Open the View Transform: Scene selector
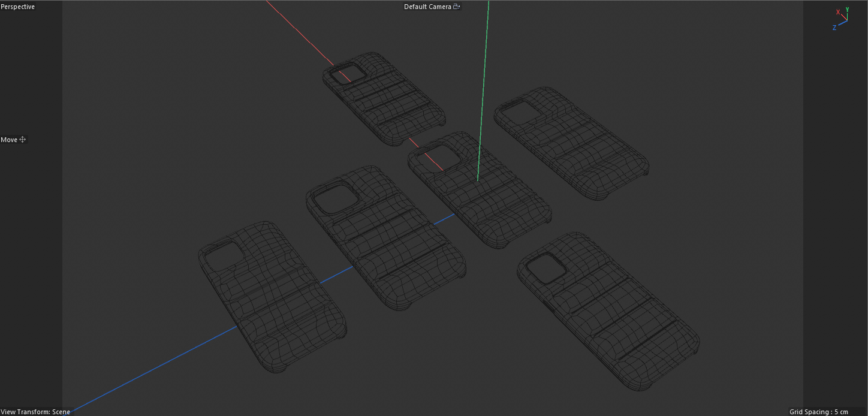The height and width of the screenshot is (416, 868). tap(35, 412)
